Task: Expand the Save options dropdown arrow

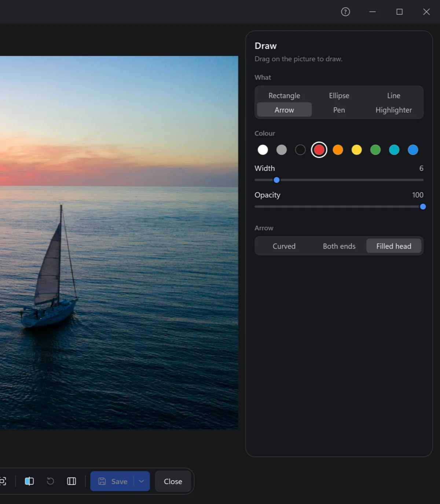Action: (x=142, y=481)
